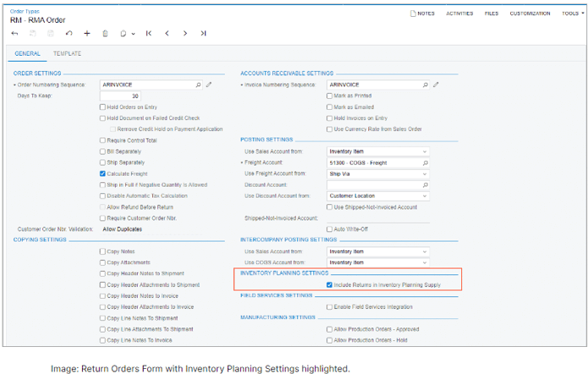The width and height of the screenshot is (588, 374).
Task: Click the undo icon in the toolbar
Action: pyautogui.click(x=69, y=34)
